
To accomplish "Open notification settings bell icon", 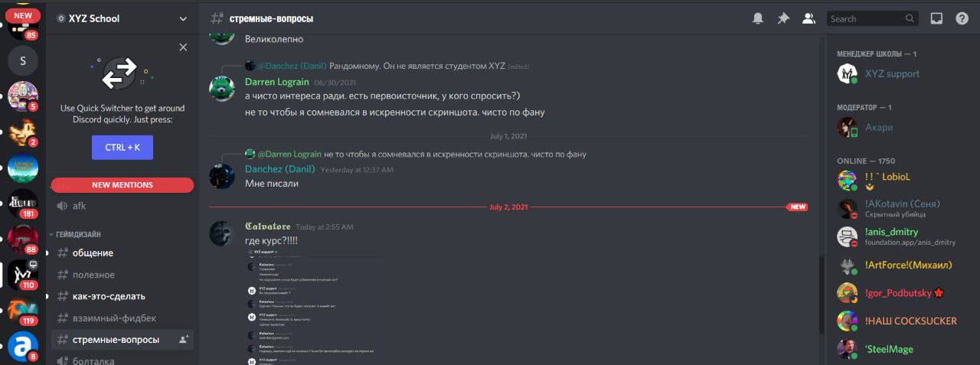I will pyautogui.click(x=758, y=19).
